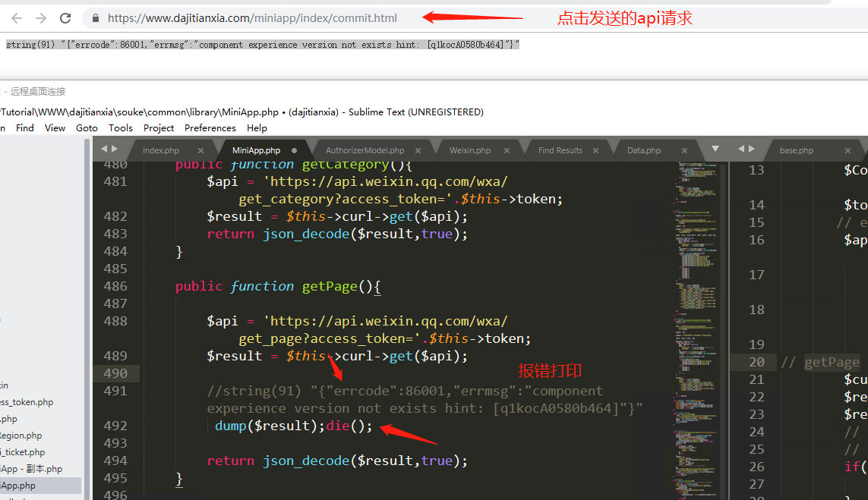Image resolution: width=868 pixels, height=500 pixels.
Task: Go back in browser history
Action: 17,18
